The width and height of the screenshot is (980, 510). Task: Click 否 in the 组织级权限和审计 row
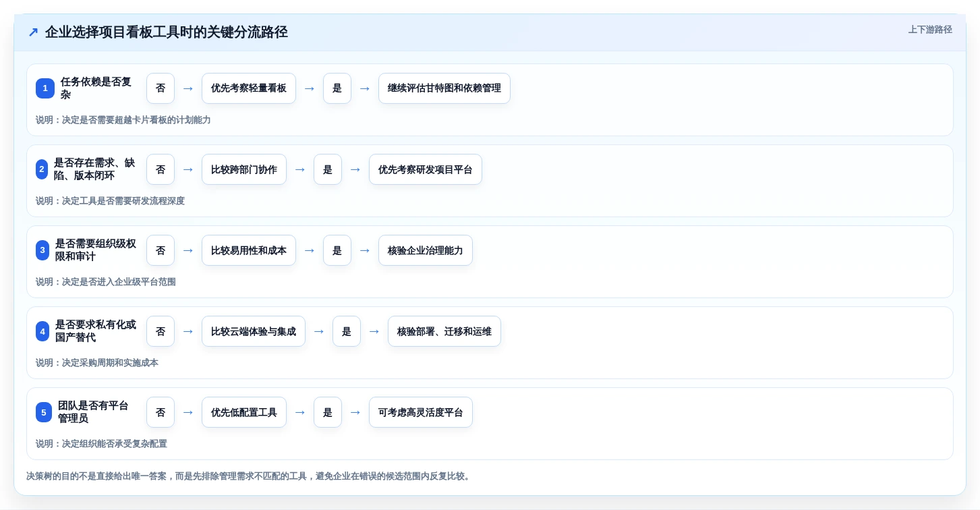[x=161, y=250]
